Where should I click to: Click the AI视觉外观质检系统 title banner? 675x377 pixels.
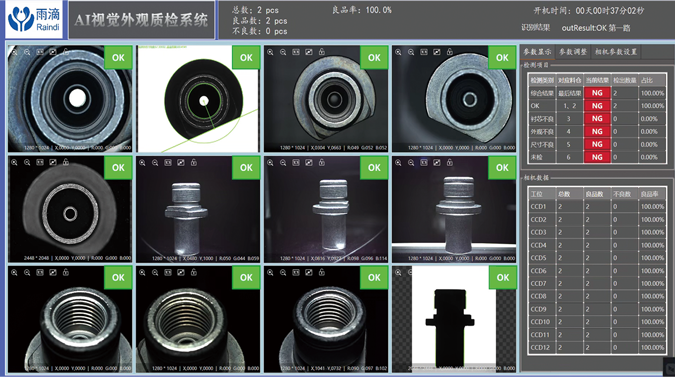pyautogui.click(x=141, y=20)
